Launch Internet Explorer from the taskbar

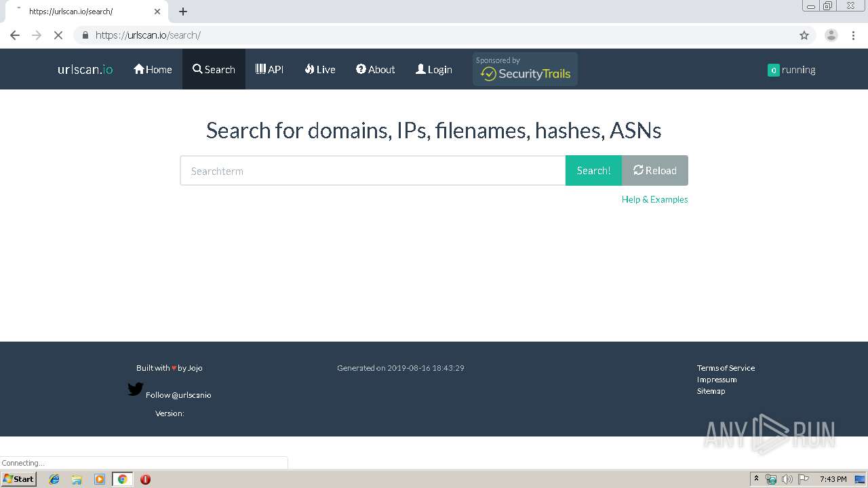tap(54, 479)
